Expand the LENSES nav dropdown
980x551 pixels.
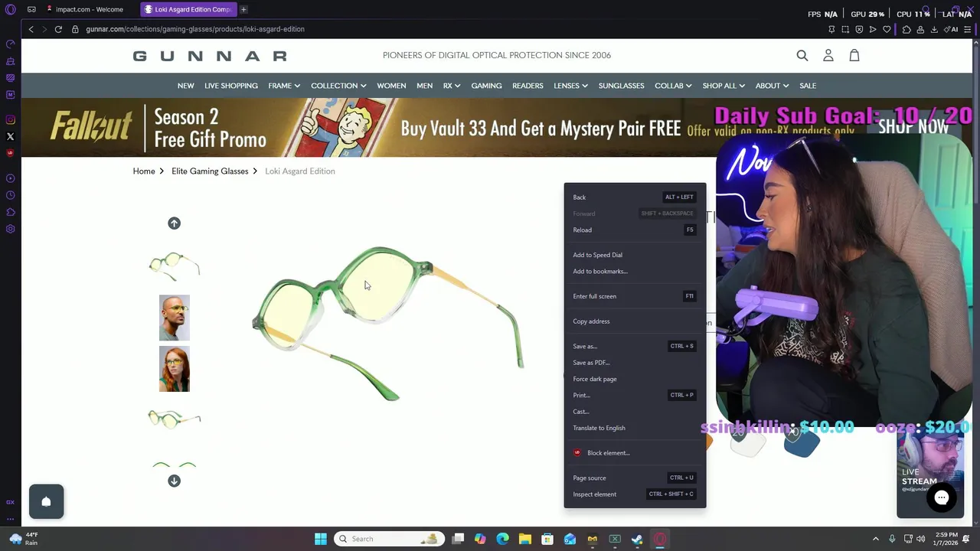570,86
